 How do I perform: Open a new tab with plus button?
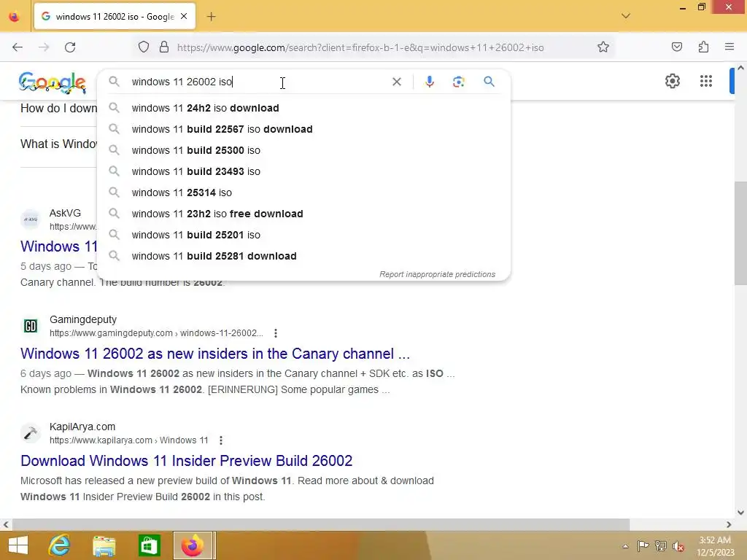click(x=211, y=17)
